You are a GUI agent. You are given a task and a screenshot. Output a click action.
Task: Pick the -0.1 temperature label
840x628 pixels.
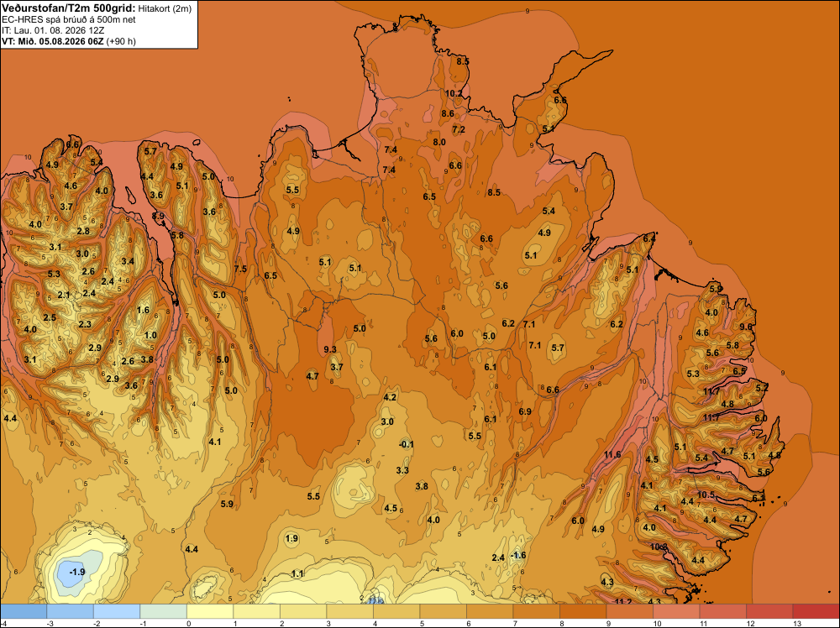point(407,444)
